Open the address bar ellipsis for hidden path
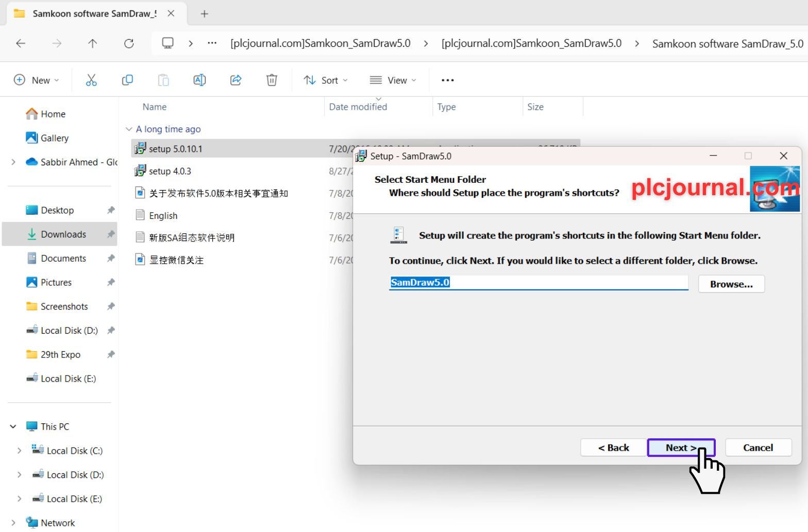This screenshot has height=532, width=808. coord(212,43)
